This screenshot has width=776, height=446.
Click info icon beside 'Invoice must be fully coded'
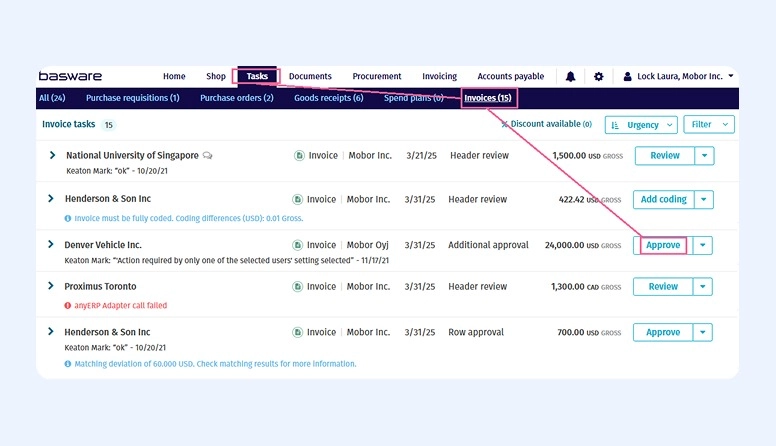[x=68, y=218]
